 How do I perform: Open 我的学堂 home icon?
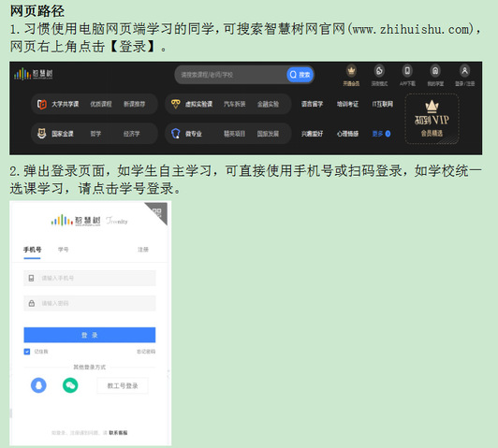pos(435,71)
